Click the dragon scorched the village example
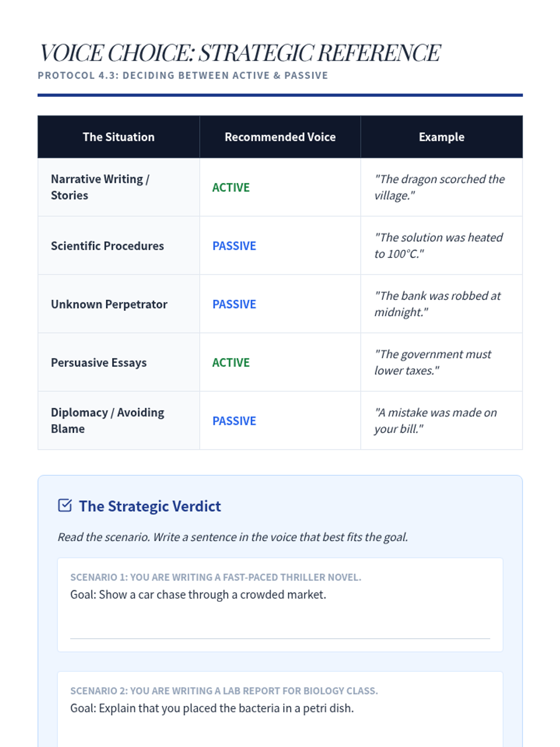Screen dimensions: 560x747 click(440, 187)
